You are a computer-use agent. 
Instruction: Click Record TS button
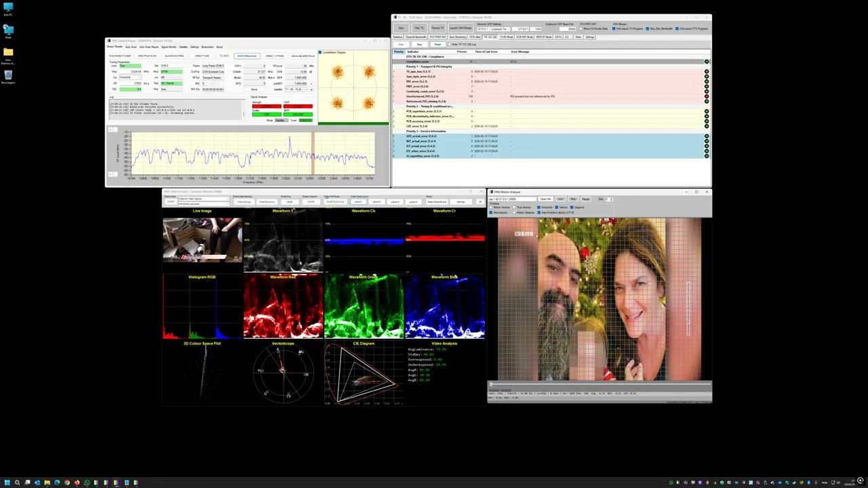pyautogui.click(x=437, y=28)
